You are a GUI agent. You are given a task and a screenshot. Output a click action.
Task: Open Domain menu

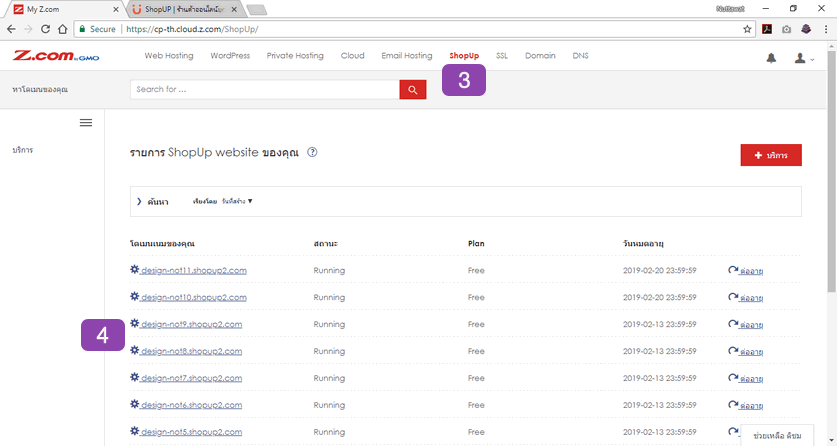tap(540, 55)
